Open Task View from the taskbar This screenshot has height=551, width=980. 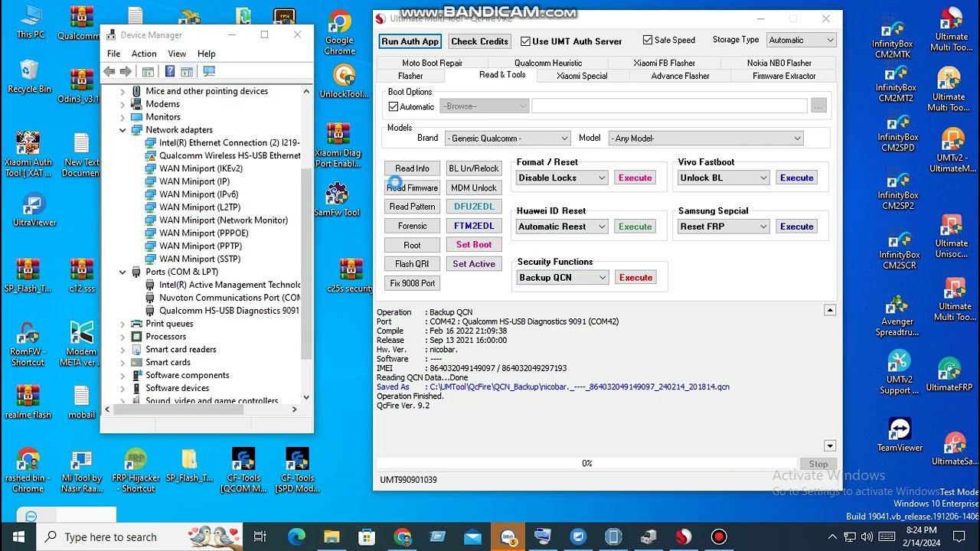[x=260, y=536]
